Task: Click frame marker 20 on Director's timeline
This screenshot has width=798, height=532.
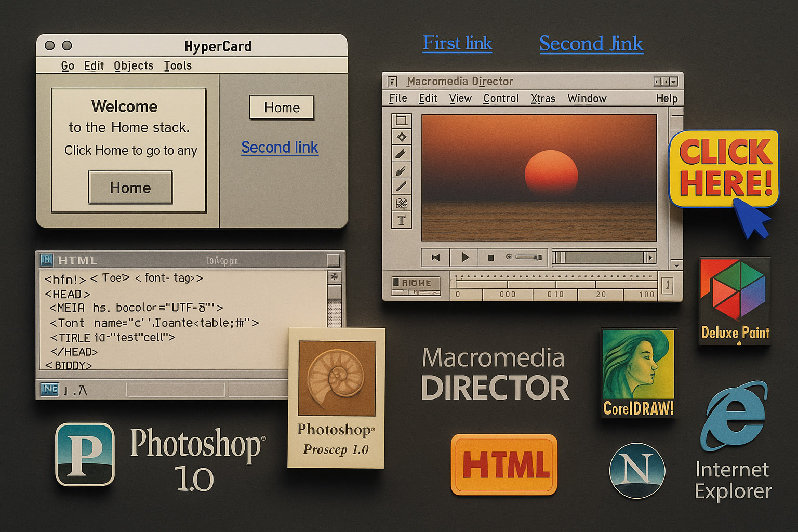Action: coord(601,294)
